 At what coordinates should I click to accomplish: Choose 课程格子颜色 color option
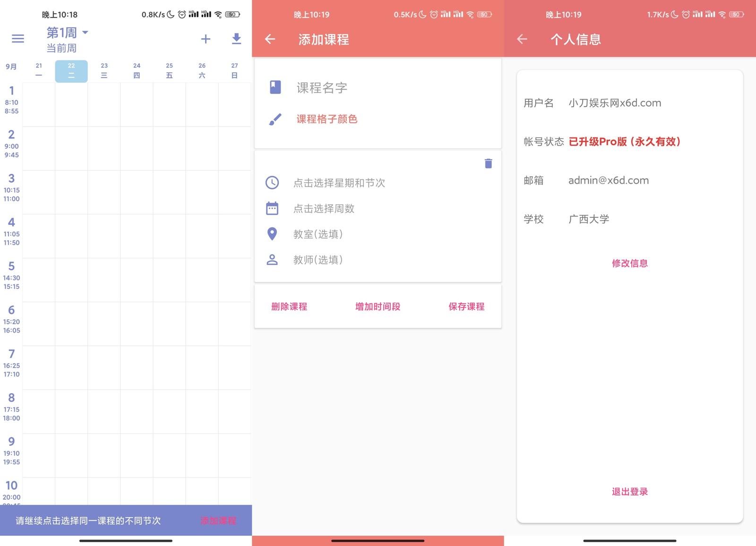(x=326, y=119)
